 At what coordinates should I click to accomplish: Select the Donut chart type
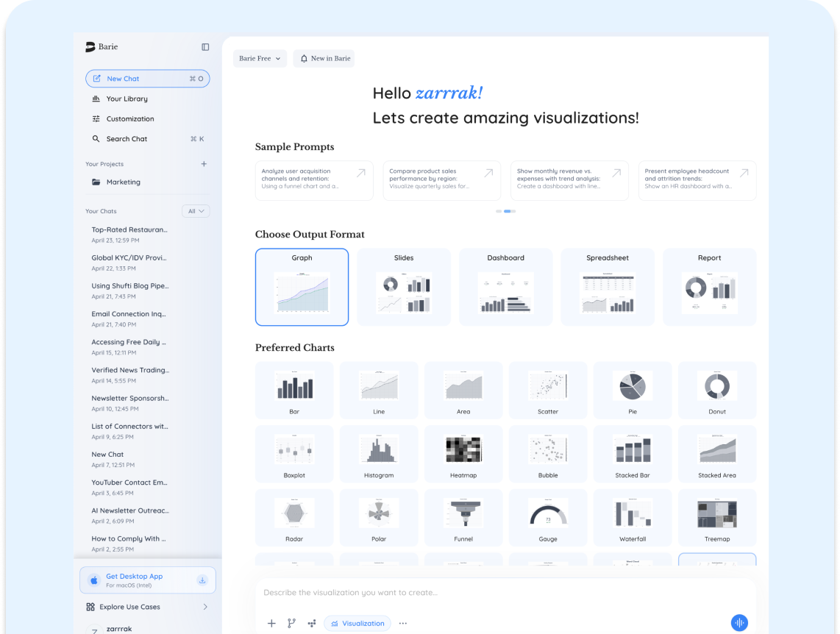pos(717,390)
